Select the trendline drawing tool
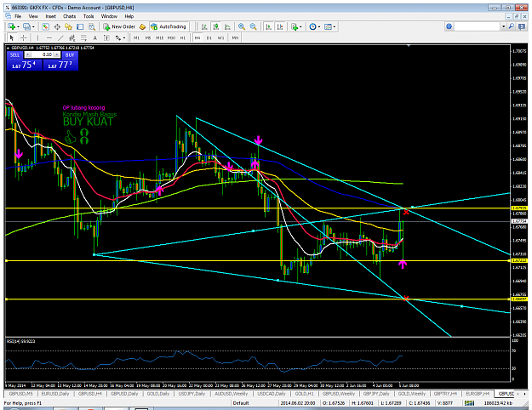The height and width of the screenshot is (410, 532). (60, 37)
